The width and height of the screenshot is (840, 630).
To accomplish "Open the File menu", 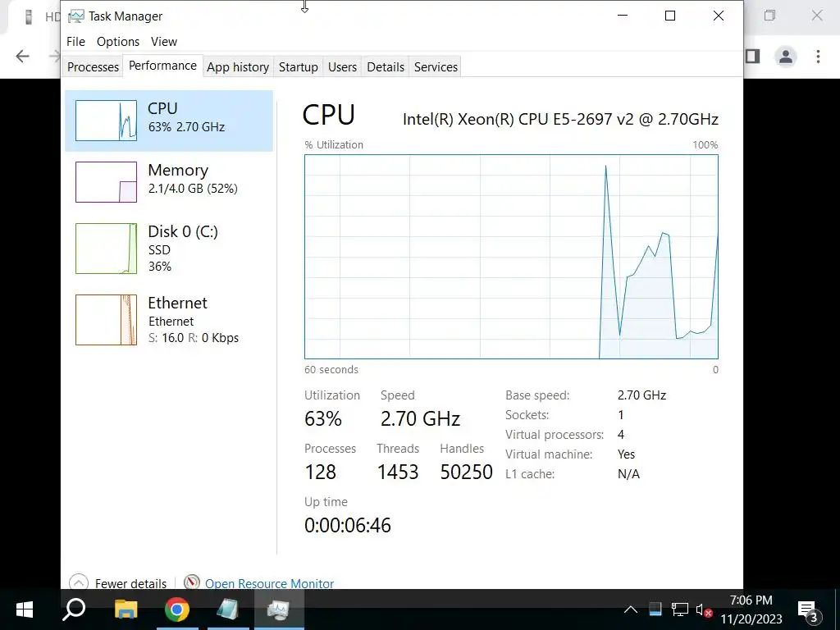I will (75, 42).
